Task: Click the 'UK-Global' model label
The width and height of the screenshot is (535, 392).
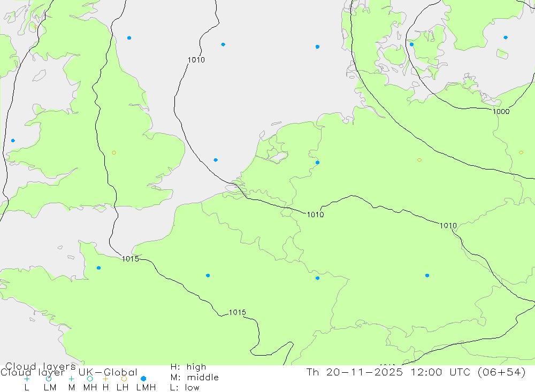Action: click(x=108, y=372)
